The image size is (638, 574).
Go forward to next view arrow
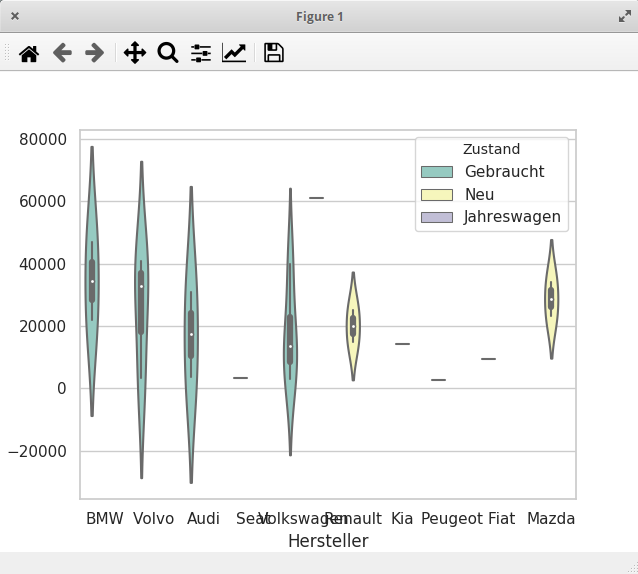pyautogui.click(x=94, y=53)
